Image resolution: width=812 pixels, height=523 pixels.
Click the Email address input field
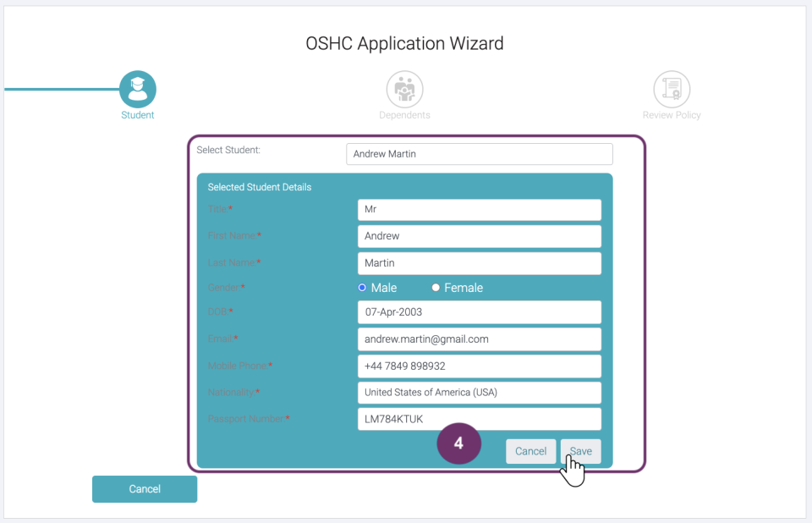(x=479, y=339)
